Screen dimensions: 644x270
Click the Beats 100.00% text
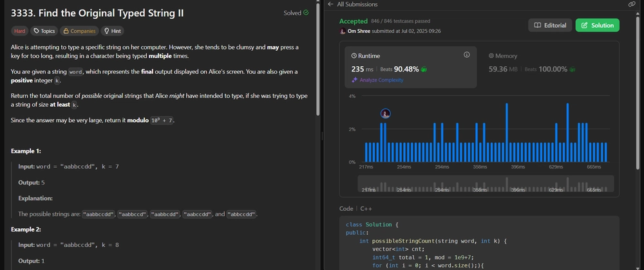tap(545, 69)
